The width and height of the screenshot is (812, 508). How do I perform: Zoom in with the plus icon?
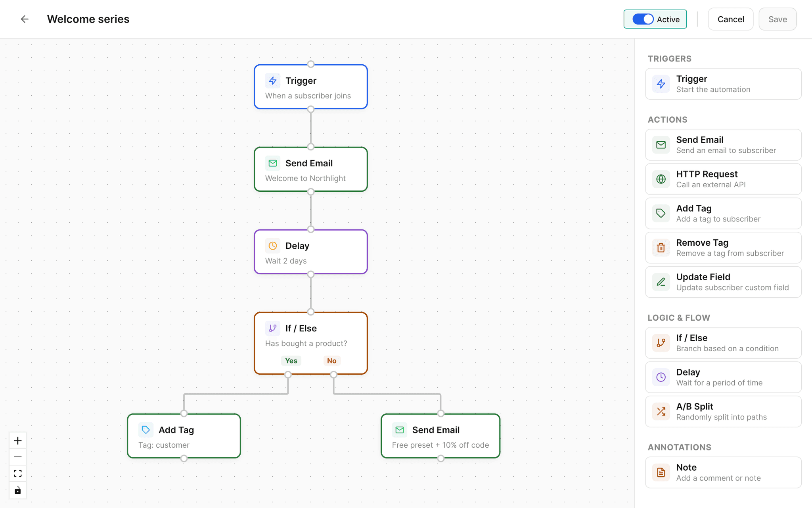point(18,441)
